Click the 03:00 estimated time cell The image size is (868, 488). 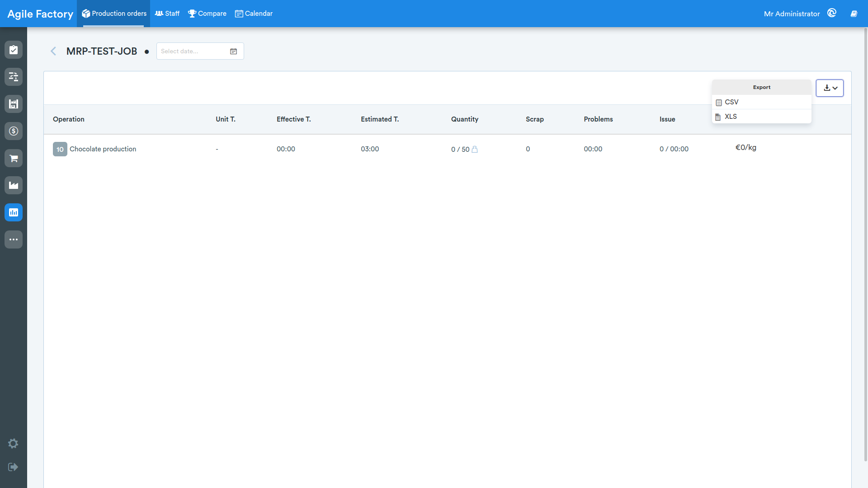click(370, 149)
